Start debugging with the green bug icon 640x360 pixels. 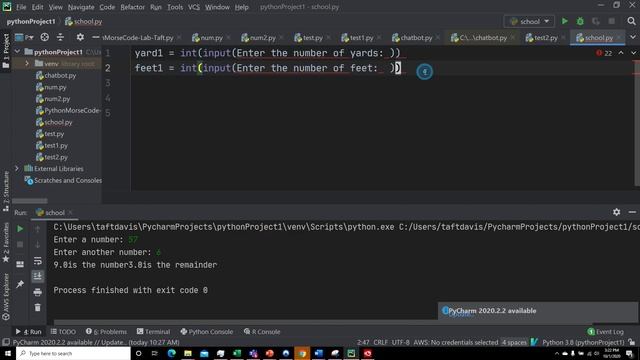(580, 21)
